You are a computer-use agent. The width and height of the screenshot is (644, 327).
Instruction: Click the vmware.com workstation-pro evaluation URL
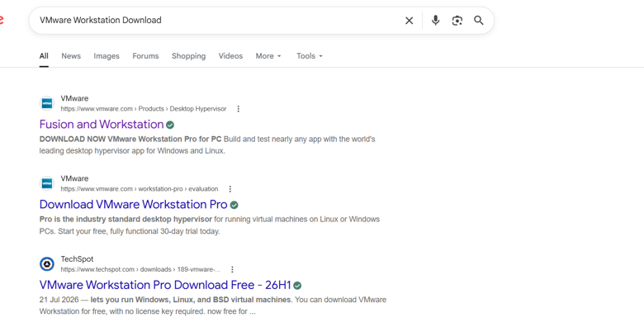140,189
